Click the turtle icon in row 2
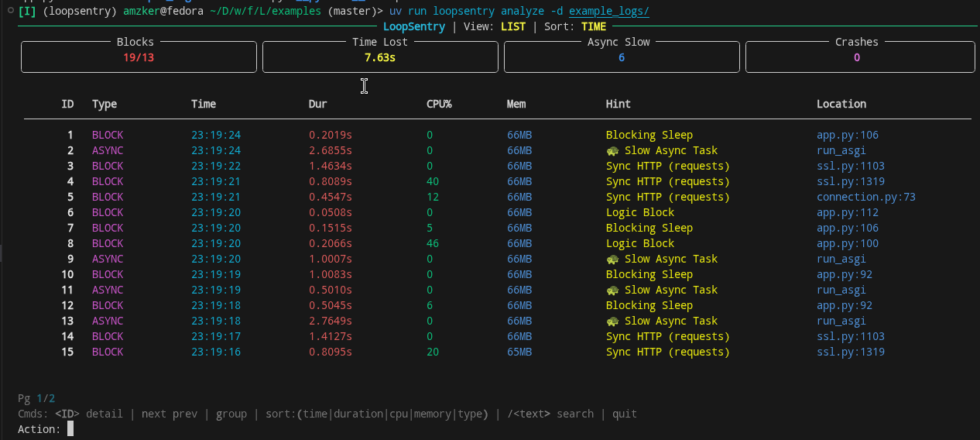 (612, 150)
